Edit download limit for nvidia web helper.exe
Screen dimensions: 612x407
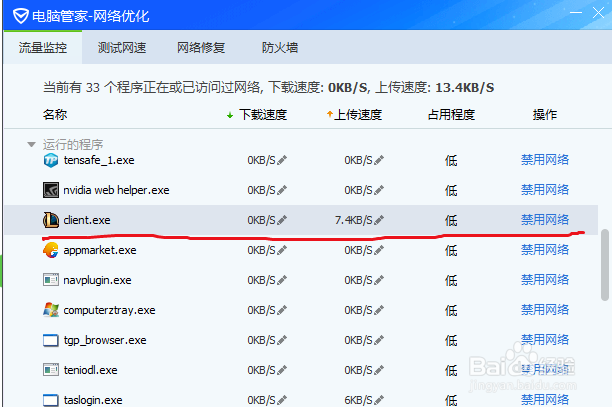click(x=282, y=190)
